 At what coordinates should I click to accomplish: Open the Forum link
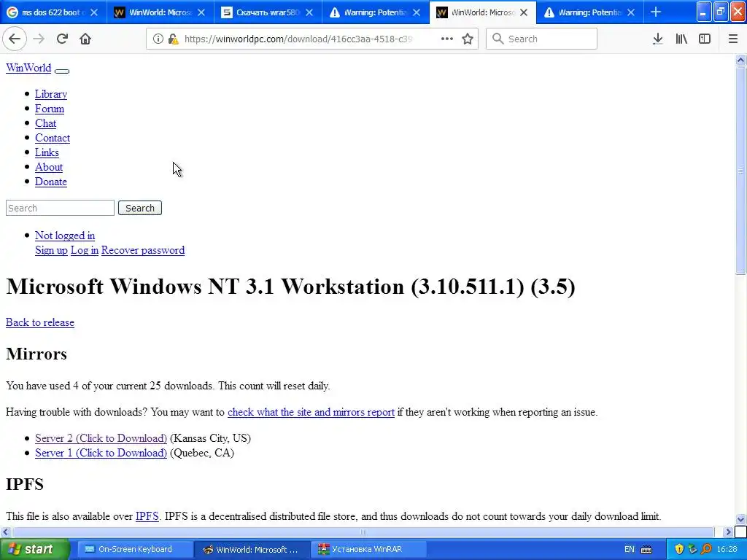(50, 109)
